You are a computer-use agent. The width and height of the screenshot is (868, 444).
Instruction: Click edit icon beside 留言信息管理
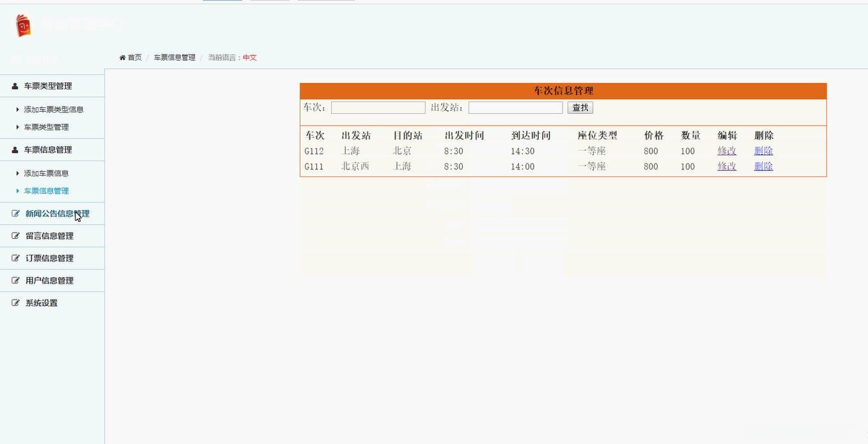click(x=16, y=236)
